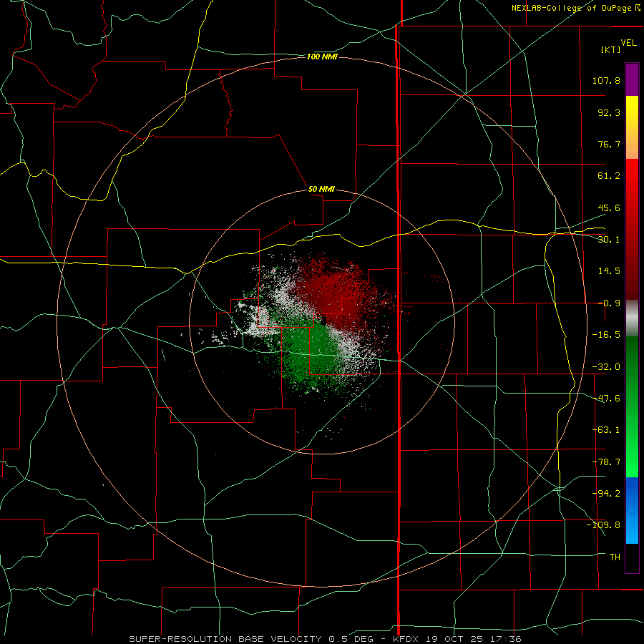Click the 30.1 legend value

coord(609,240)
